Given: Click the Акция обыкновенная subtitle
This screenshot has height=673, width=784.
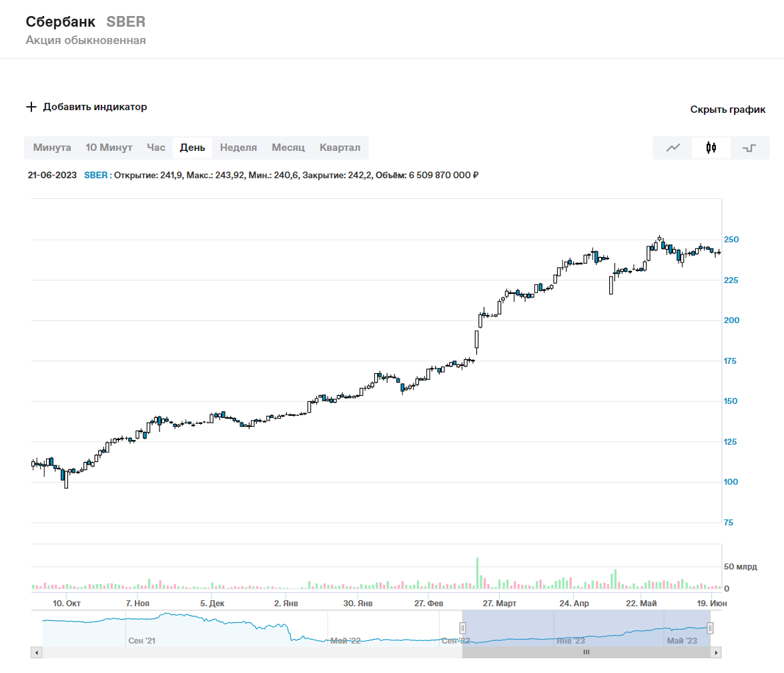Looking at the screenshot, I should 86,41.
